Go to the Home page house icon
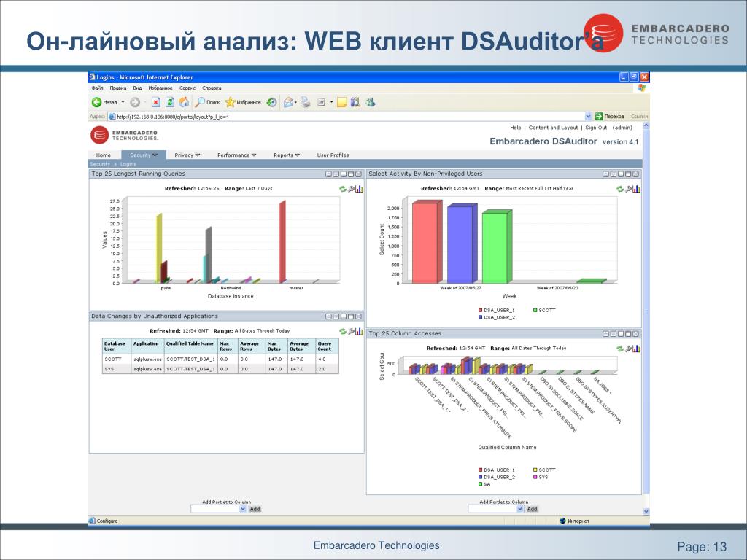Image resolution: width=747 pixels, height=560 pixels. click(184, 102)
